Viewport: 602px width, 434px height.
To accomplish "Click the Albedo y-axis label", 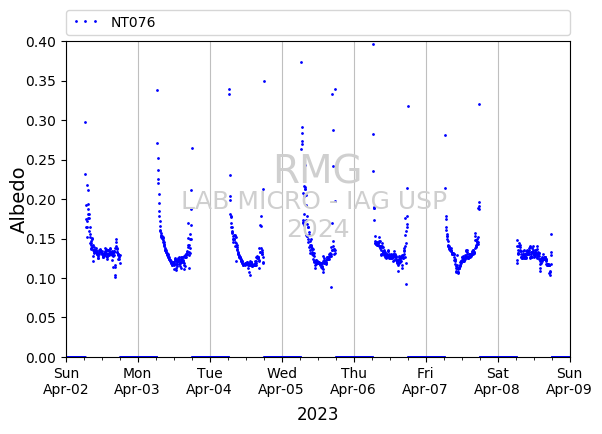I will coord(17,200).
